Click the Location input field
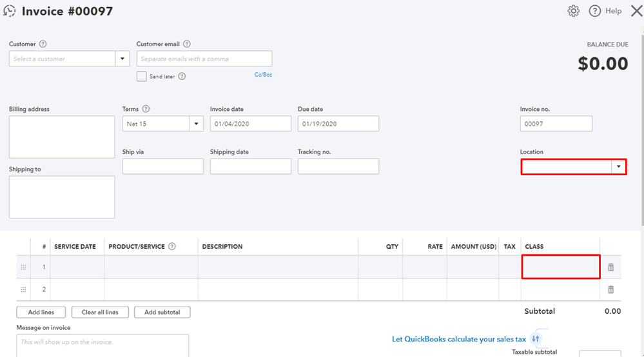Image resolution: width=644 pixels, height=357 pixels. (567, 167)
